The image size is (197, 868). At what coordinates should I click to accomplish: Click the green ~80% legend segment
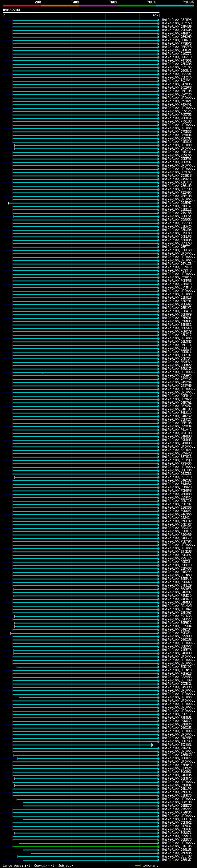pos(137,6)
